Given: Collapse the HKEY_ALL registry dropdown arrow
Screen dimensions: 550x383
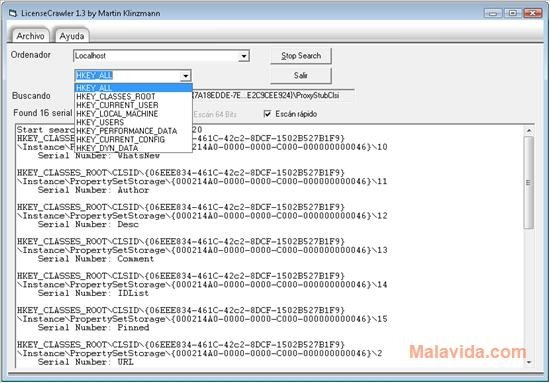Looking at the screenshot, I should pyautogui.click(x=185, y=76).
